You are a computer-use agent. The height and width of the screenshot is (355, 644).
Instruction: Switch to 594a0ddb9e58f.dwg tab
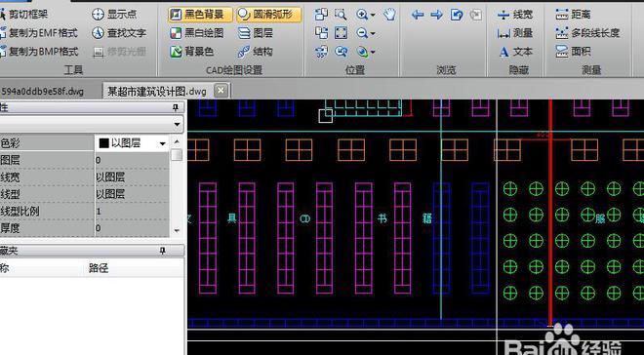[x=43, y=91]
